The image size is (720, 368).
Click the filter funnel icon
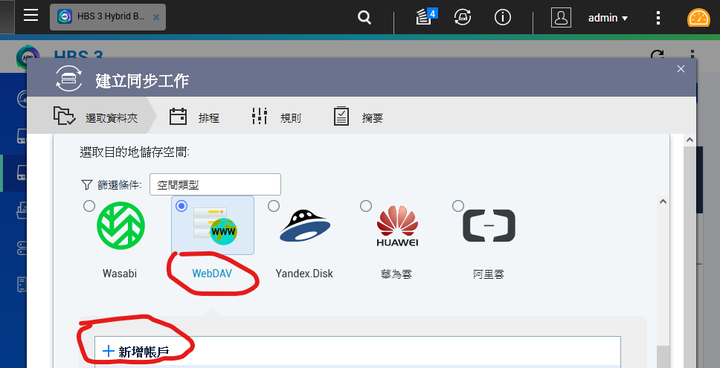tap(86, 184)
